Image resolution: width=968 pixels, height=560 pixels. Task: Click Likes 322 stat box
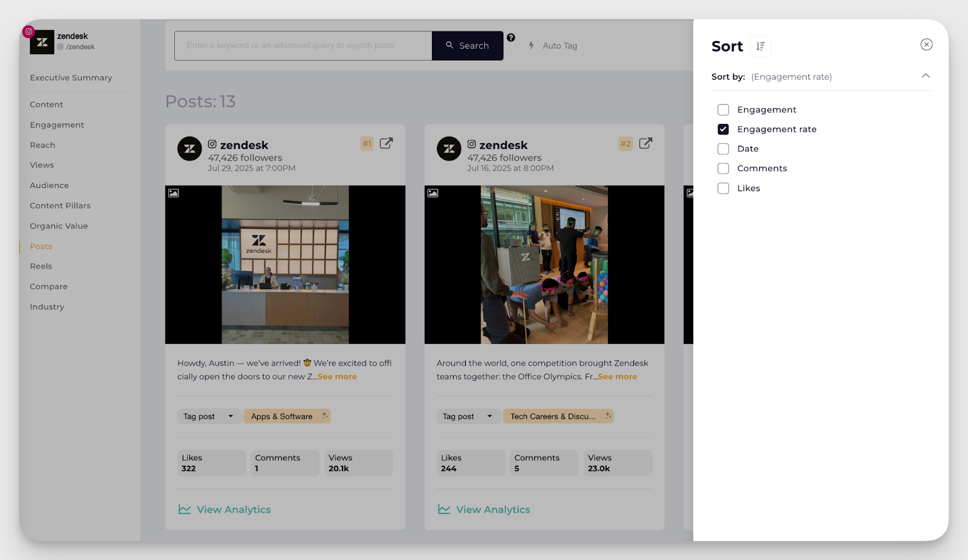coord(212,463)
